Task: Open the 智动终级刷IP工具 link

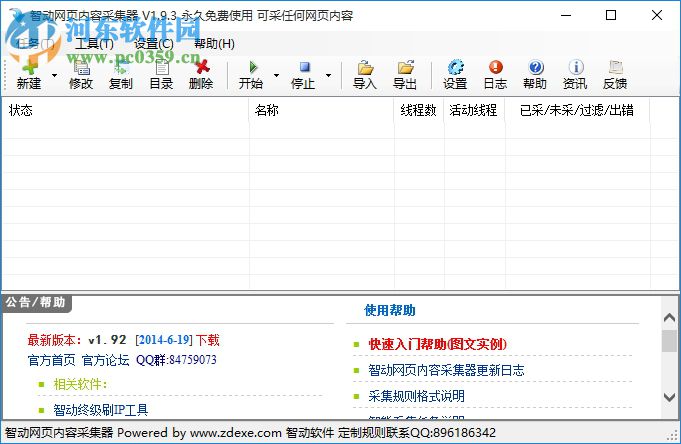Action: (101, 410)
